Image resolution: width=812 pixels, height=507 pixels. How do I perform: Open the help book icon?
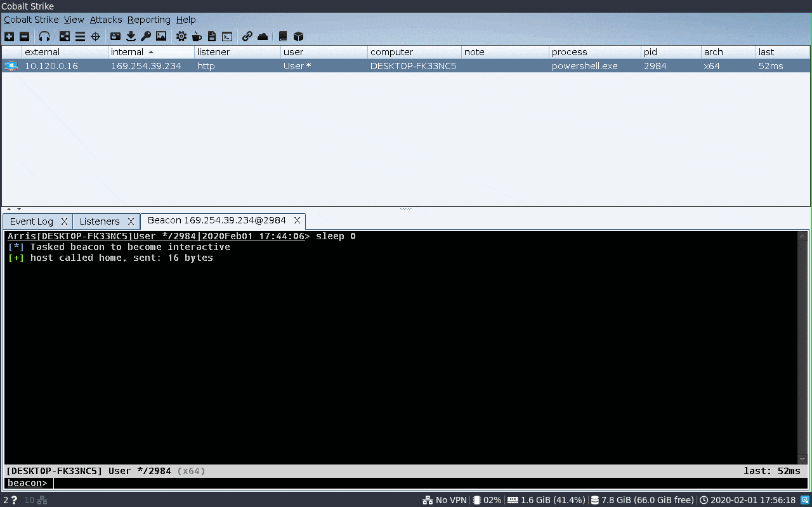(282, 36)
